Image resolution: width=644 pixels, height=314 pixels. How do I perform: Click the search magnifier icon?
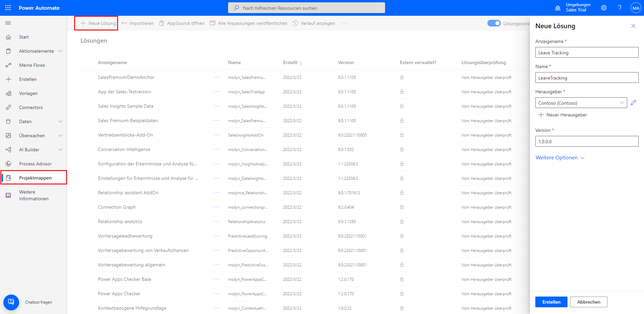(236, 8)
